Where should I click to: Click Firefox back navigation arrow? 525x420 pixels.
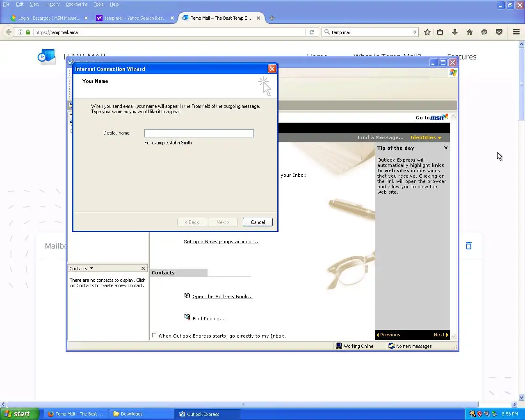pos(9,32)
